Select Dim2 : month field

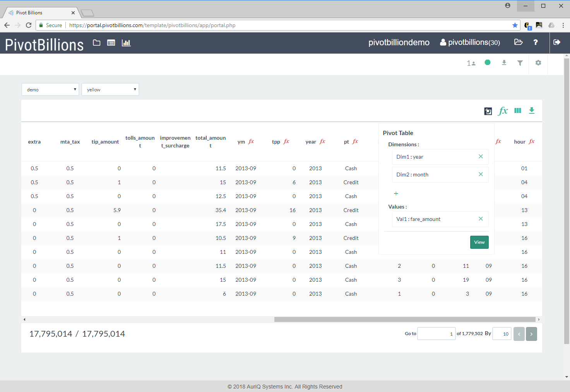click(440, 175)
